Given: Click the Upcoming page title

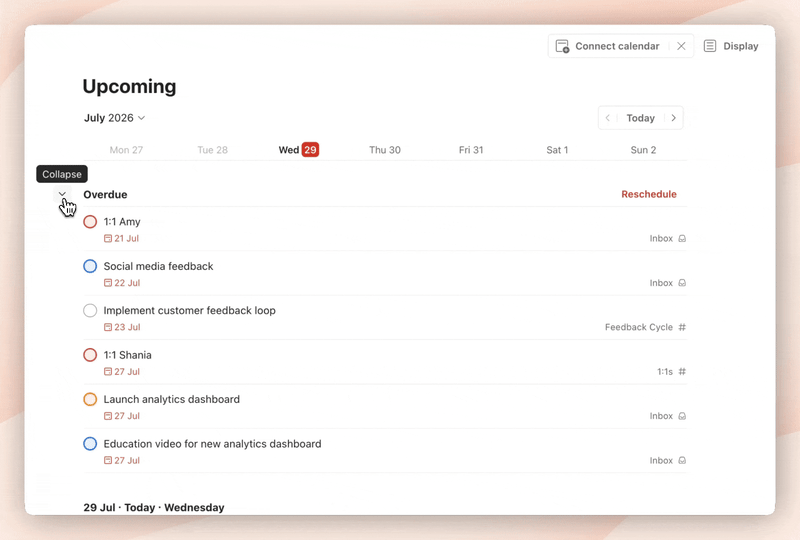Looking at the screenshot, I should (x=130, y=86).
